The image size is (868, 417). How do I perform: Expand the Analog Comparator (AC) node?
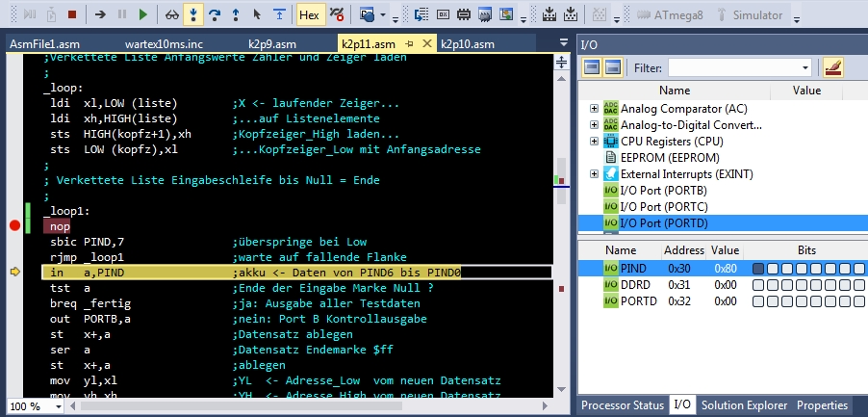click(594, 108)
